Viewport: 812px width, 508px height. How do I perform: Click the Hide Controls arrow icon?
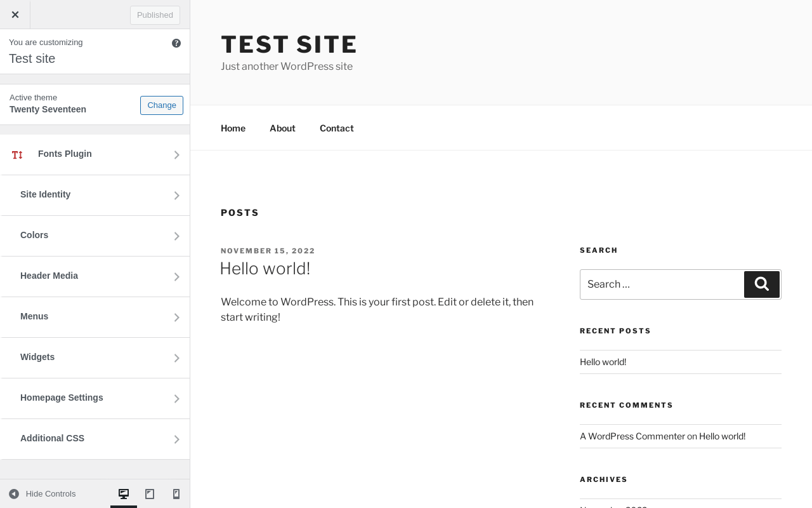coord(14,494)
